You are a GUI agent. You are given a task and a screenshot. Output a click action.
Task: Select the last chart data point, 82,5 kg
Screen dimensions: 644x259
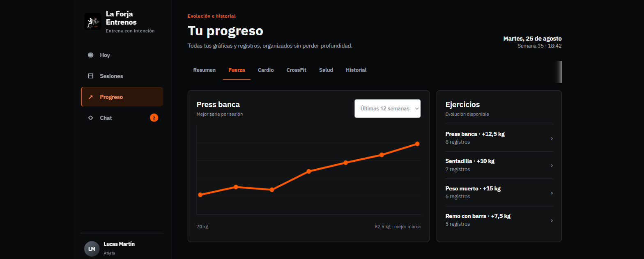[x=417, y=144]
